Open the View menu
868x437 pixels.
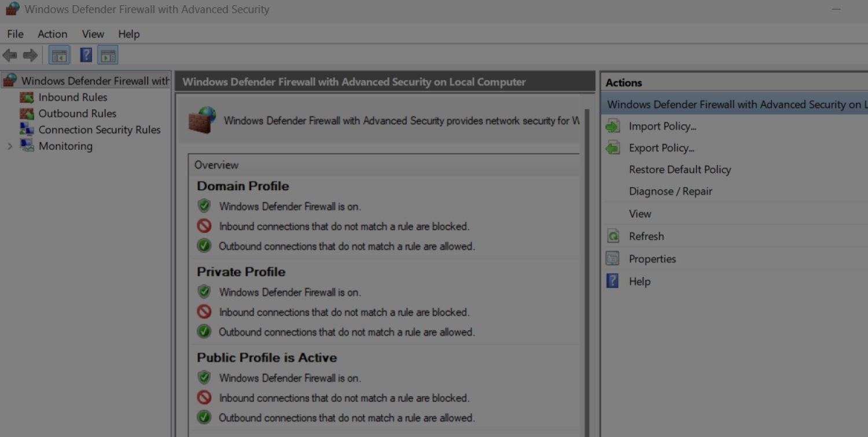click(93, 34)
